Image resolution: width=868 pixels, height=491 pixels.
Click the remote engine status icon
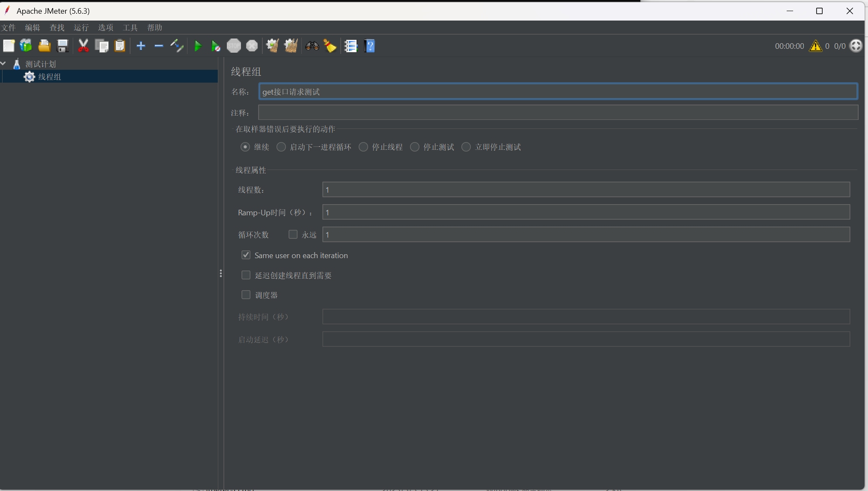tap(856, 46)
